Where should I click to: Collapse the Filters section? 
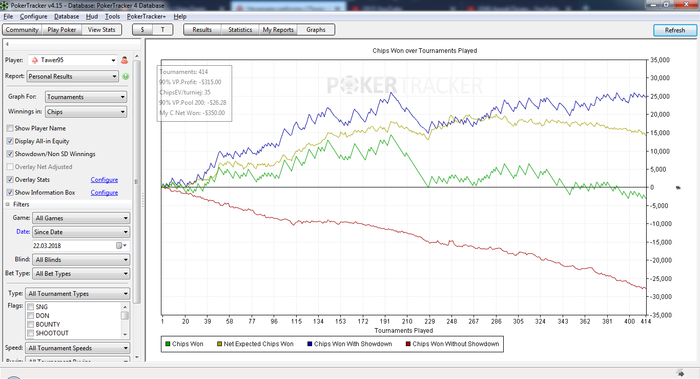pyautogui.click(x=8, y=204)
